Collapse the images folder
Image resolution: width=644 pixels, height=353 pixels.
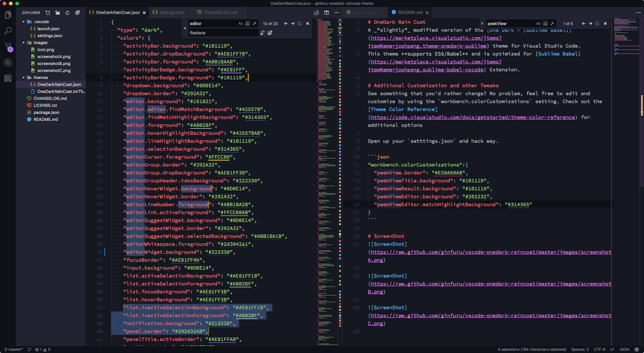(24, 43)
